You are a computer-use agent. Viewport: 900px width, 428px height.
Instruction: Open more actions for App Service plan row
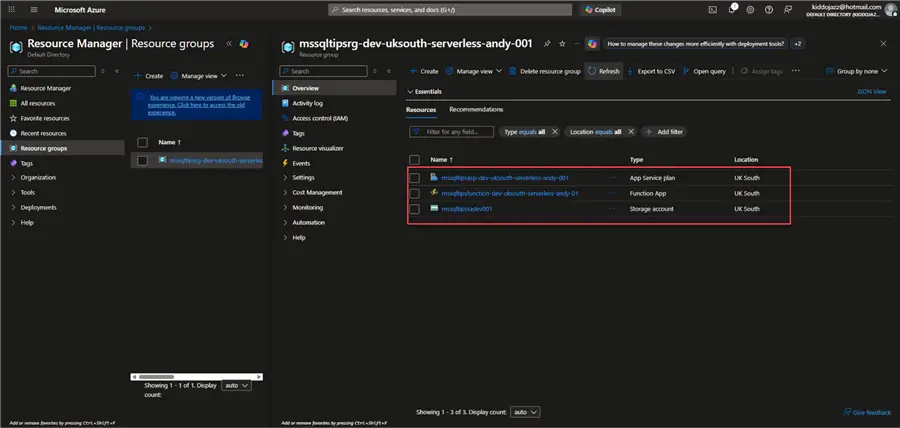pos(612,178)
